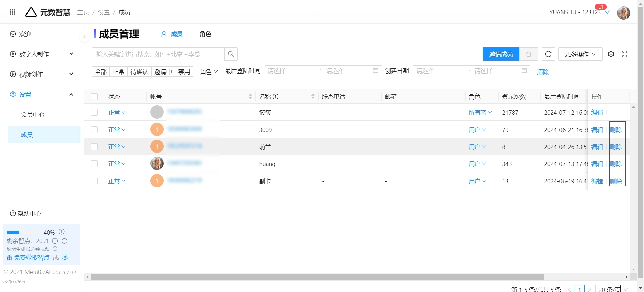644x292 pixels.
Task: Select the 邀请中 status filter
Action: [163, 71]
